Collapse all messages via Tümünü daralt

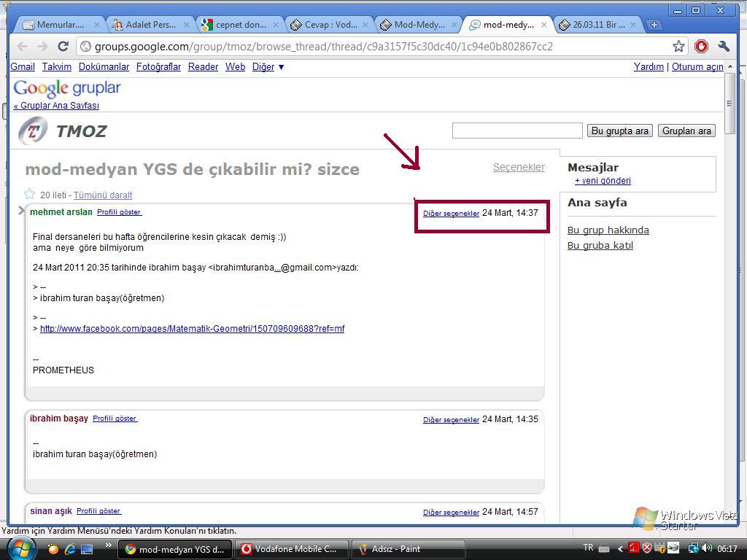tap(103, 195)
